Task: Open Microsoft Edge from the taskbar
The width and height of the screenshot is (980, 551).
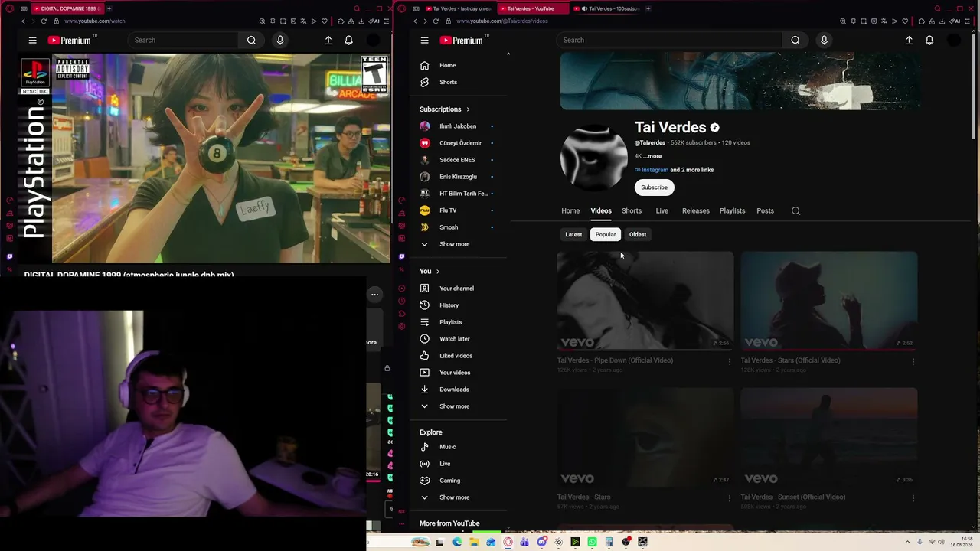Action: (x=457, y=543)
